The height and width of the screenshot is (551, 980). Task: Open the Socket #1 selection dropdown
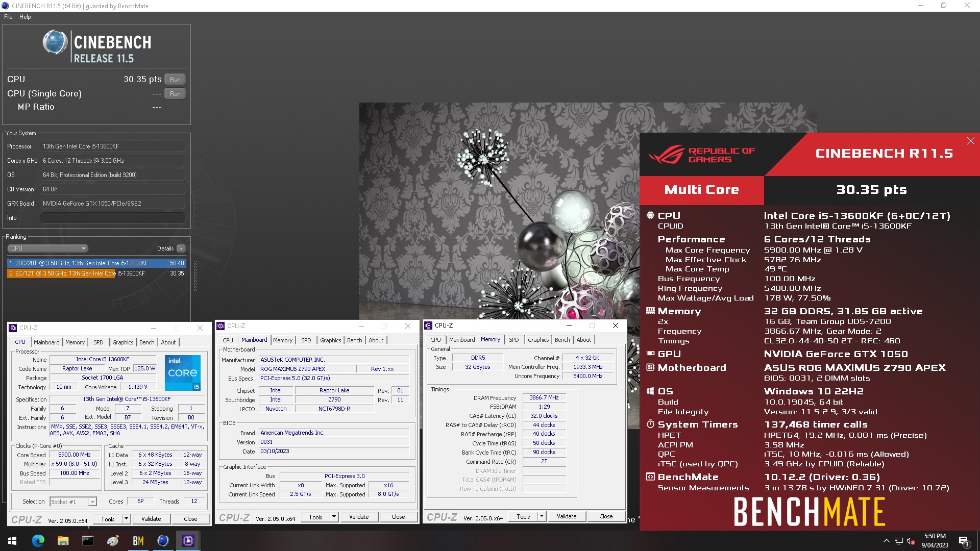(x=73, y=502)
